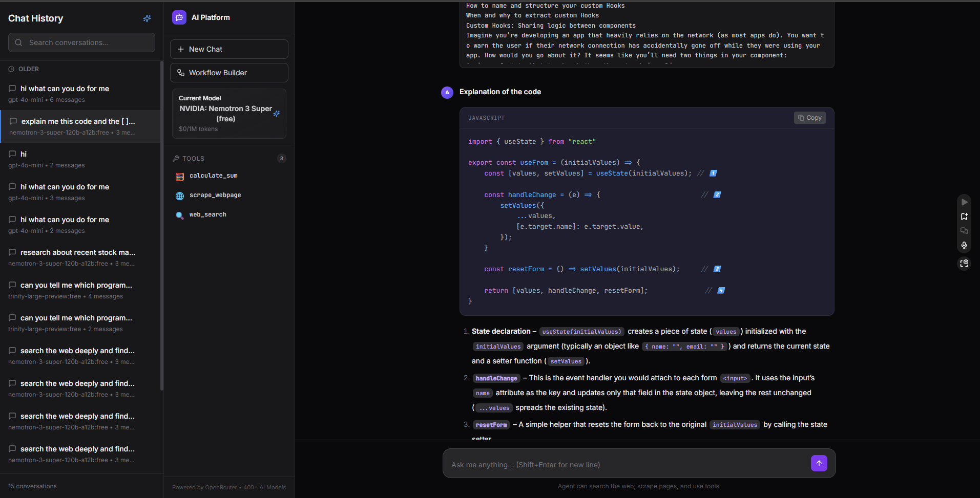This screenshot has width=980, height=498.
Task: Click the Search conversations field
Action: 81,42
